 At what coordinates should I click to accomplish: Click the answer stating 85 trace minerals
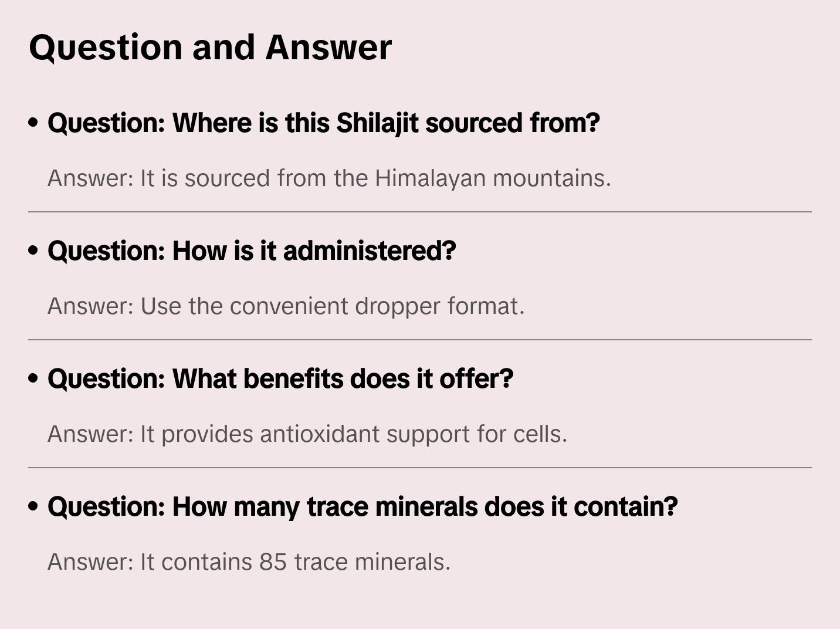249,562
